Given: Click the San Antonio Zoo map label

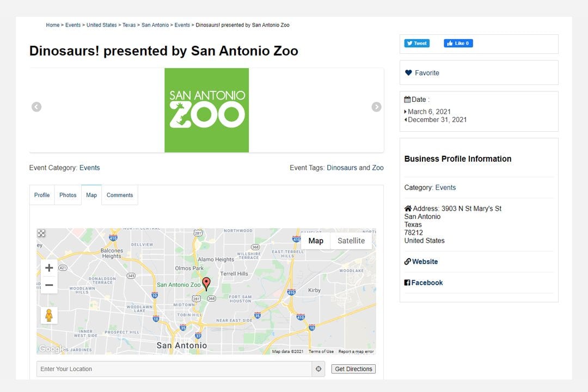Looking at the screenshot, I should click(x=179, y=285).
